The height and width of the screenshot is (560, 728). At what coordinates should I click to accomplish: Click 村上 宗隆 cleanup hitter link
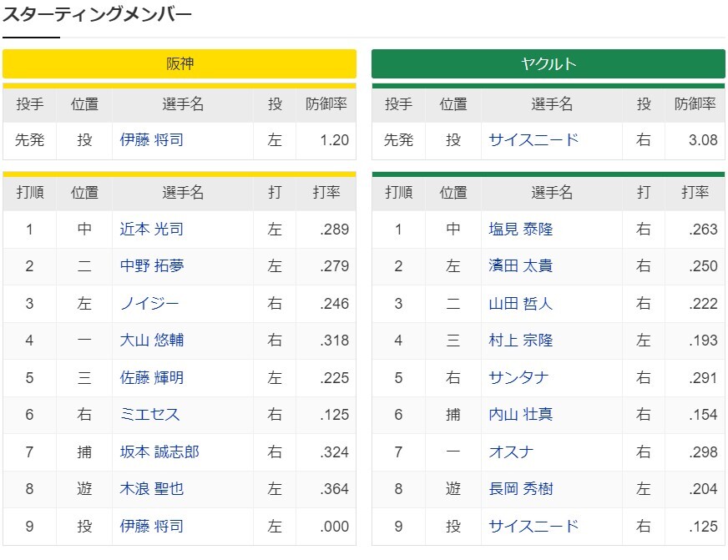tap(520, 340)
